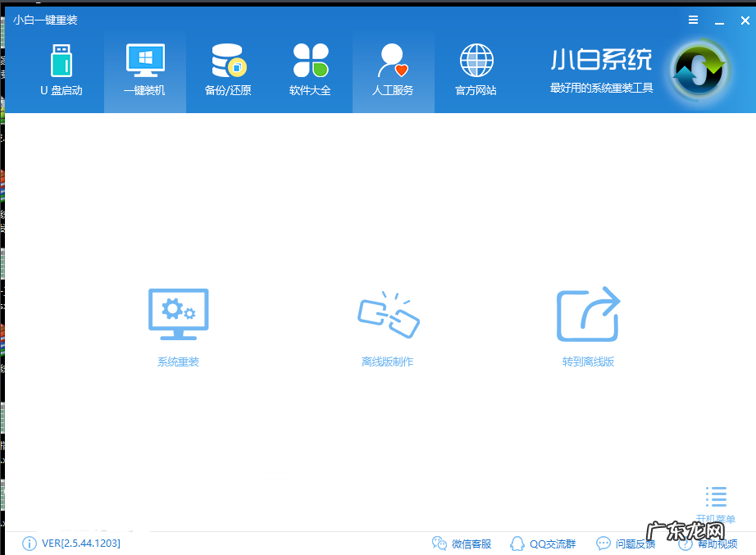Open the 官方网站 globe icon
This screenshot has width=756, height=555.
[x=476, y=61]
